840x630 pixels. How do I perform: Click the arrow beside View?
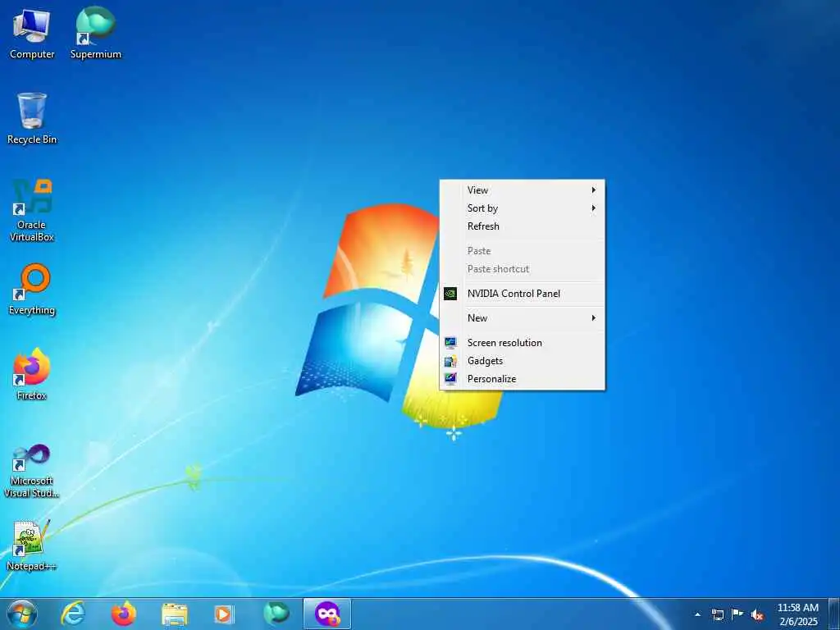594,190
